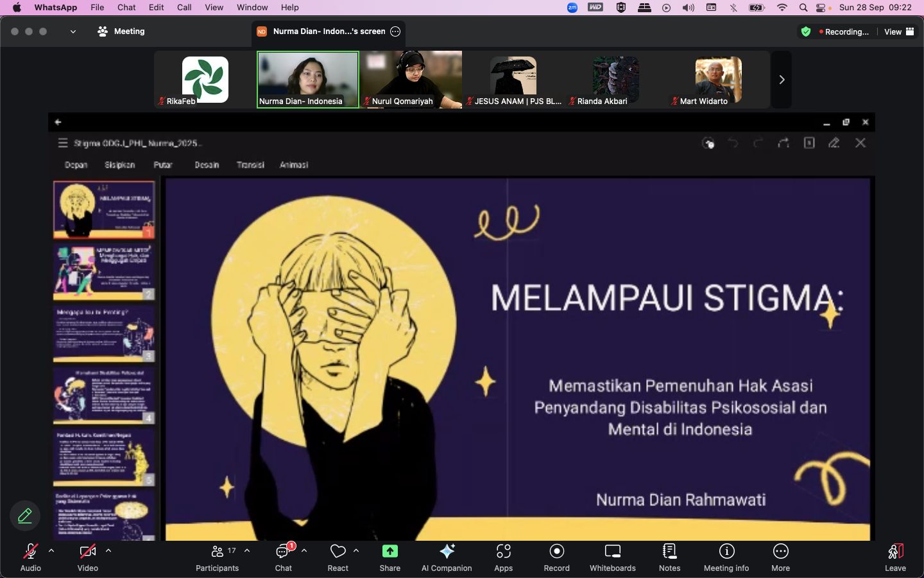924x578 pixels.
Task: Select Nurul Qomariyah's video thumbnail
Action: pos(411,80)
